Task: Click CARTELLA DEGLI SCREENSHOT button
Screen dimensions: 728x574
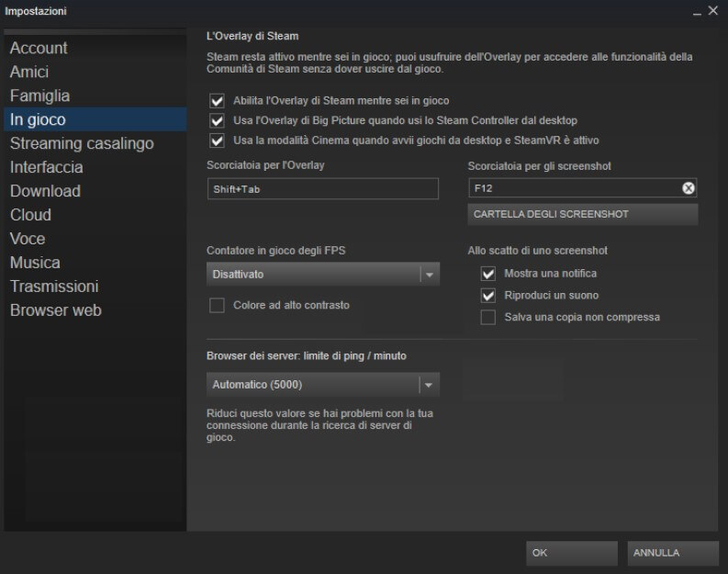Action: 583,215
